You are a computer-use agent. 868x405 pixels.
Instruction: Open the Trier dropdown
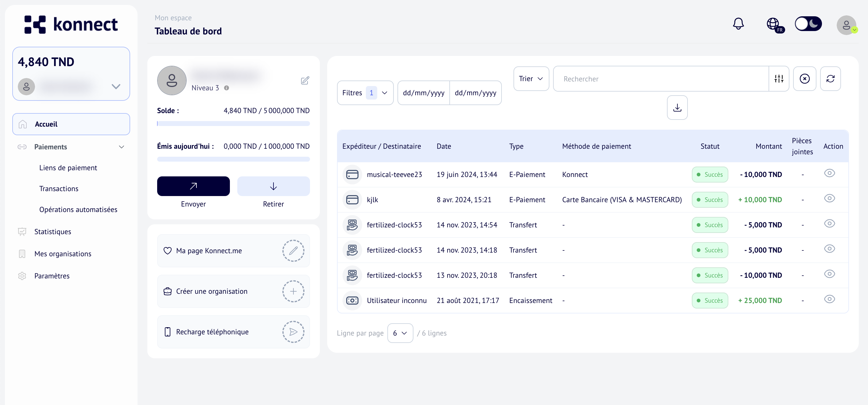531,79
